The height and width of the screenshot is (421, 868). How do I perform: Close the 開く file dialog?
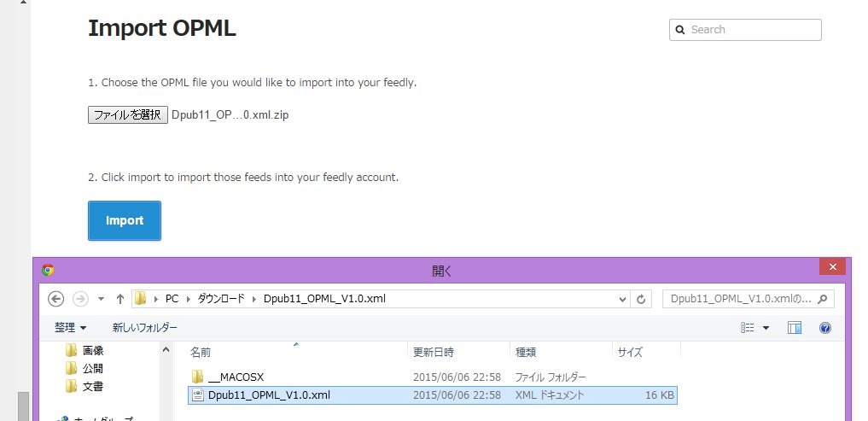coord(832,267)
